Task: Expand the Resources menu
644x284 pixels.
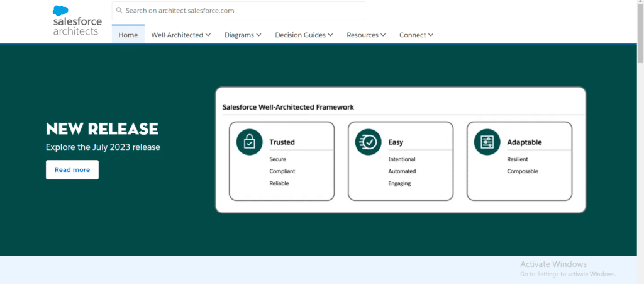Action: pyautogui.click(x=366, y=35)
